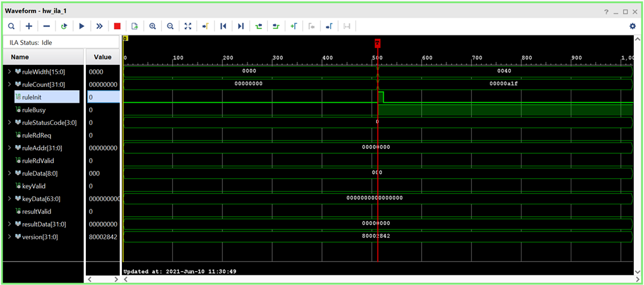The height and width of the screenshot is (285, 644).
Task: Expand the ruleData[8:0] bus
Action: pyautogui.click(x=9, y=173)
